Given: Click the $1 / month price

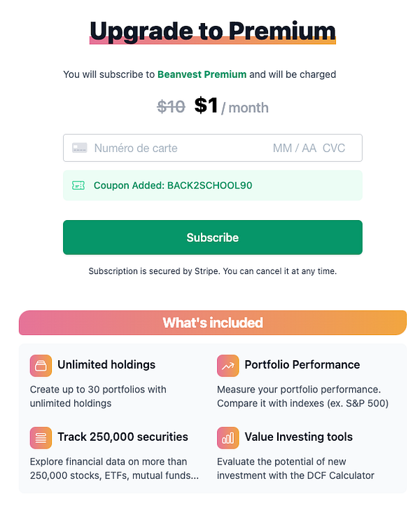Looking at the screenshot, I should pyautogui.click(x=231, y=107).
